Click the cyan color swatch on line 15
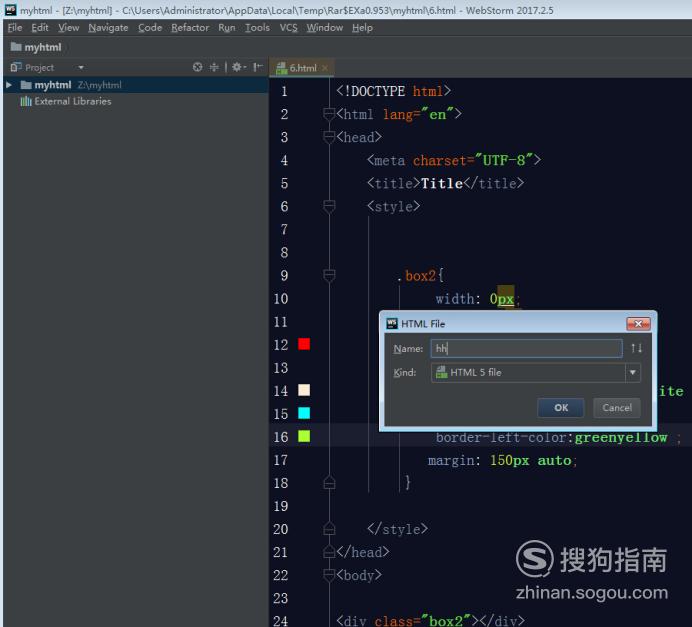The image size is (692, 627). click(x=304, y=413)
